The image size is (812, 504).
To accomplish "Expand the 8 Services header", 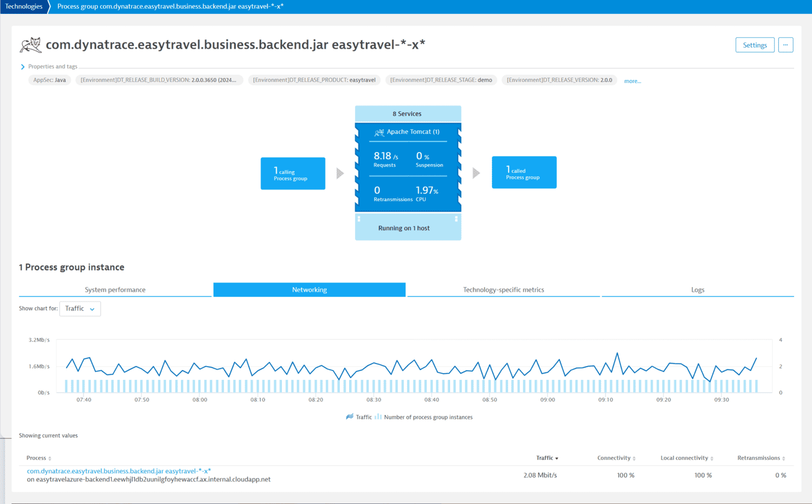I will (x=408, y=114).
